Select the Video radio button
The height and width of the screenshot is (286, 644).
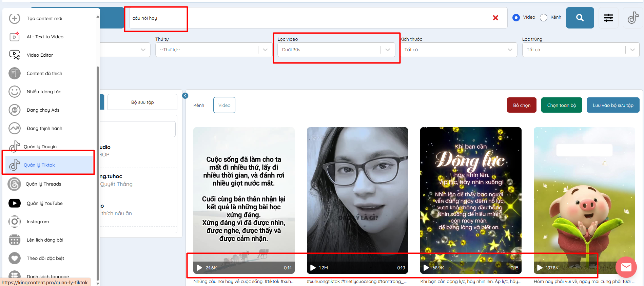click(516, 18)
